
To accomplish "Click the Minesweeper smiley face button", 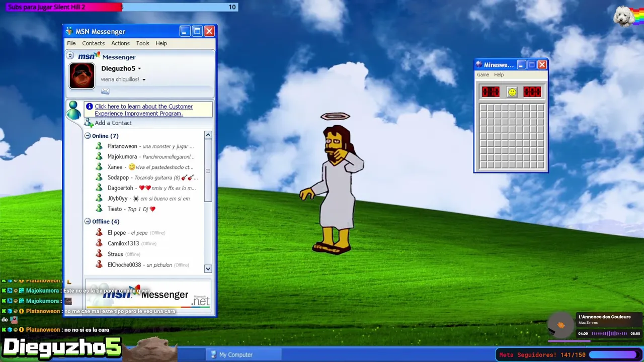I will tap(512, 92).
